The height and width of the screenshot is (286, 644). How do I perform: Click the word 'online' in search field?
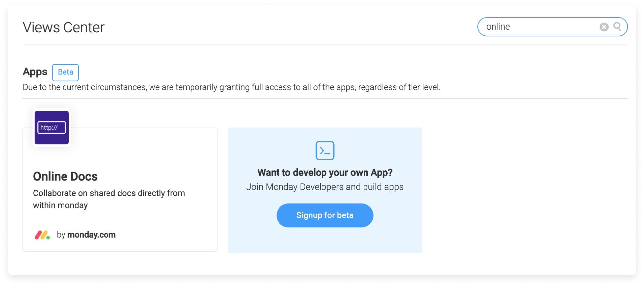498,27
